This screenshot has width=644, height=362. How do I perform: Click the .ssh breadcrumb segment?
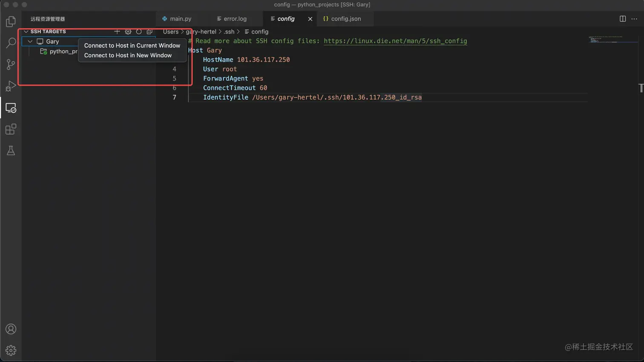[229, 32]
